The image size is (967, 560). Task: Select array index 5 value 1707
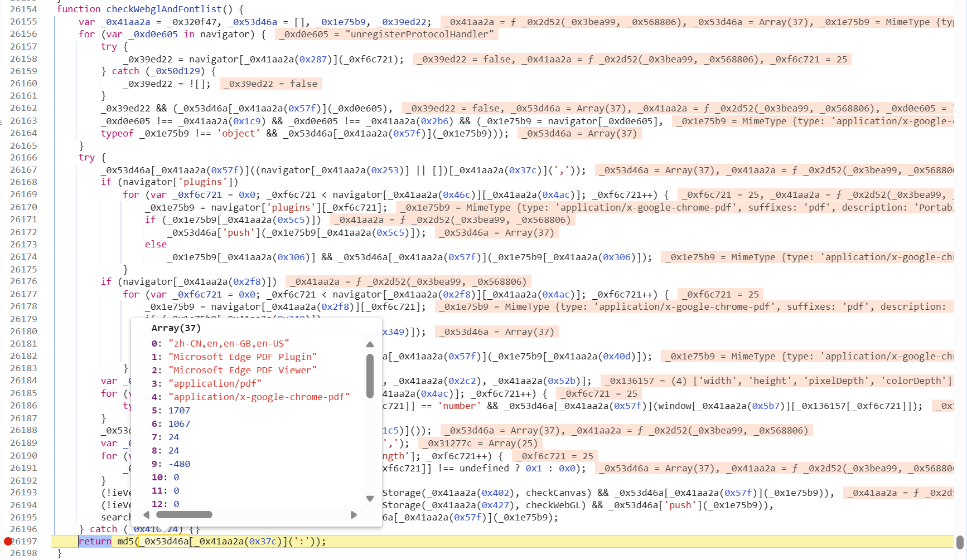(x=179, y=411)
